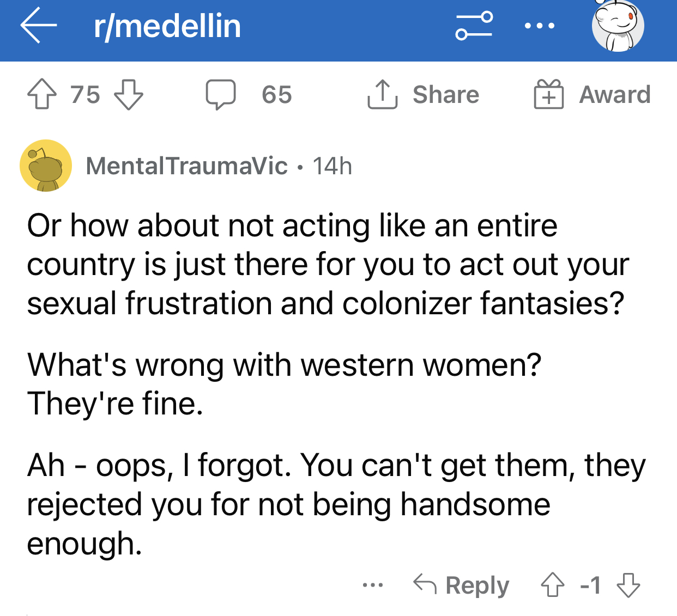This screenshot has height=616, width=677.
Task: Downvote the comment scored -1
Action: pyautogui.click(x=628, y=585)
